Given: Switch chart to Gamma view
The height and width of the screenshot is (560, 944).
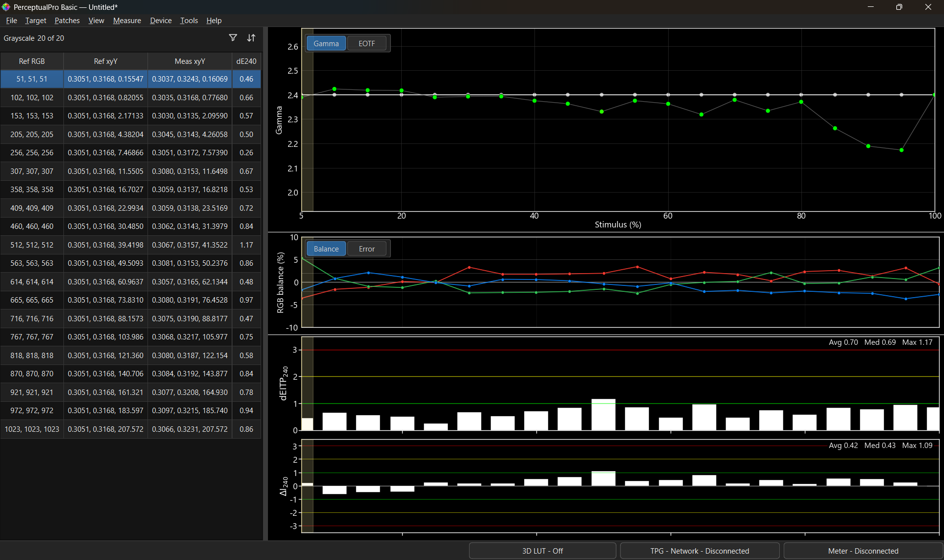Looking at the screenshot, I should [x=326, y=44].
